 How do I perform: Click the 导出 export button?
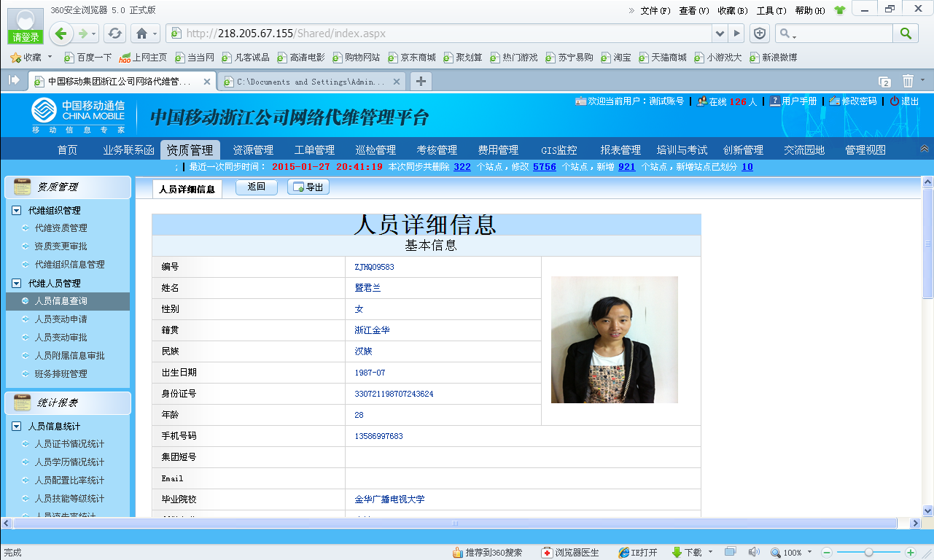pos(308,187)
